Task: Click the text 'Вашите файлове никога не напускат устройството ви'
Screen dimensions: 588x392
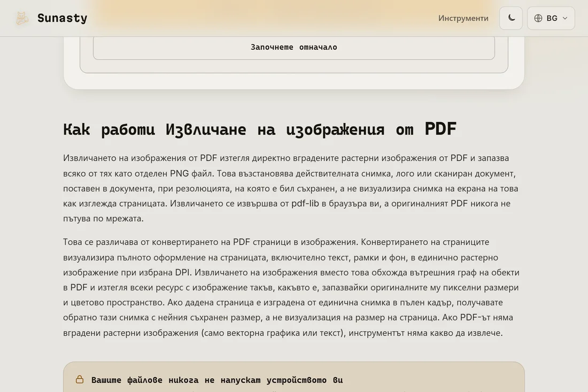Action: [216, 380]
